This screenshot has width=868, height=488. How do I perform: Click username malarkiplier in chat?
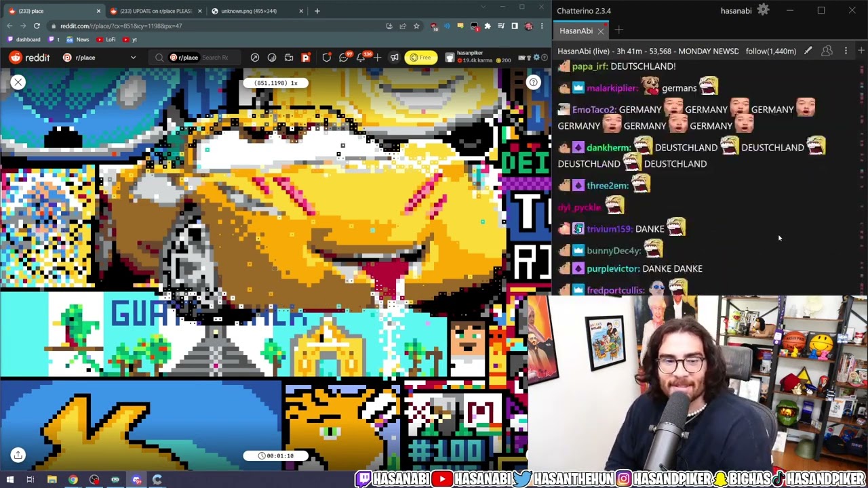tap(612, 88)
